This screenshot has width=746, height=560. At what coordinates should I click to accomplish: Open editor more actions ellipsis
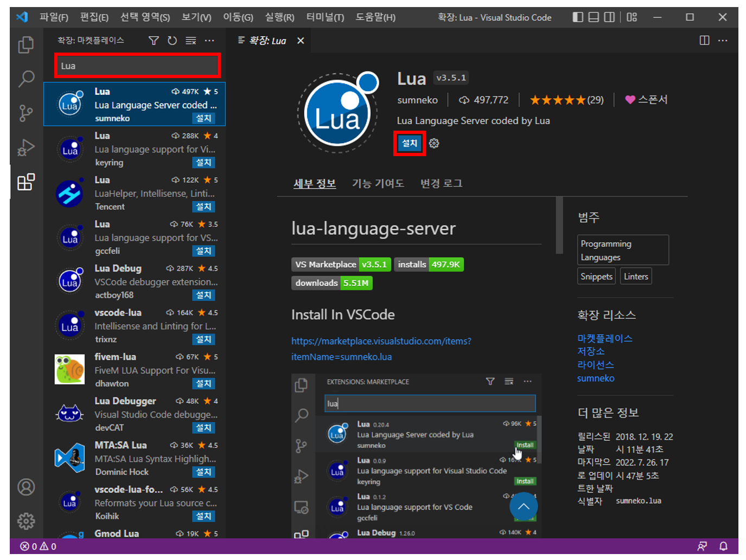coord(723,40)
